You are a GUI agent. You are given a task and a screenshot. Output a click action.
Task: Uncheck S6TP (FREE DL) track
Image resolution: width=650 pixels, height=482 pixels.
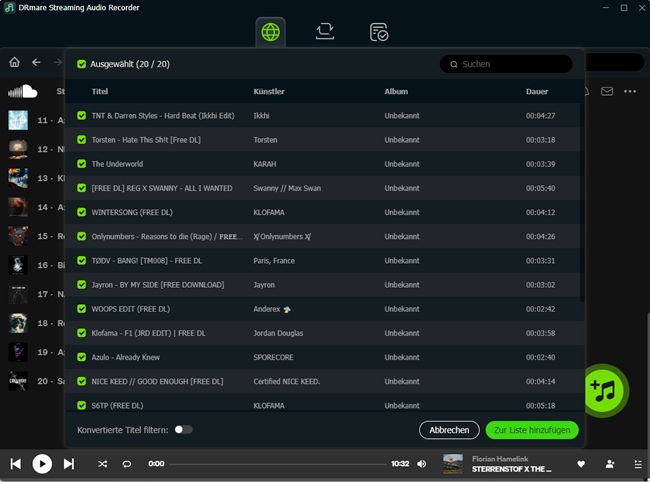(x=82, y=405)
